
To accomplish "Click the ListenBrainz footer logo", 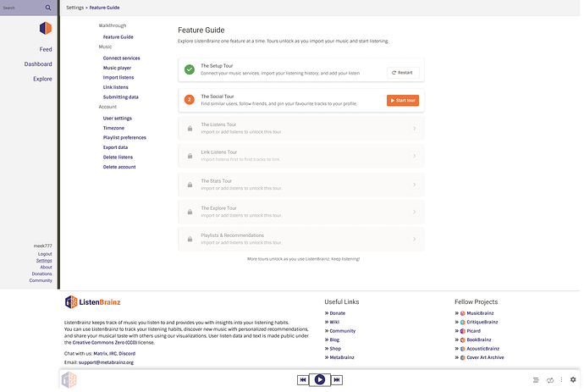I will point(93,302).
